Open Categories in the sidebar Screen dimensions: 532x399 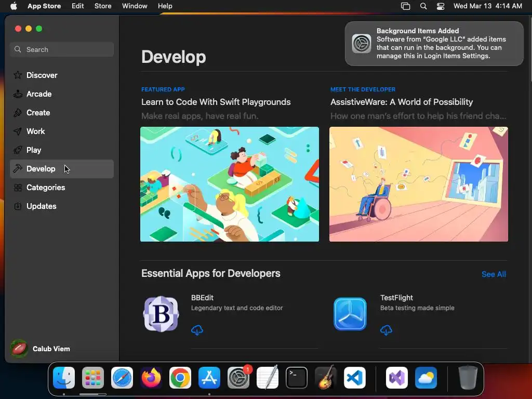(x=62, y=187)
